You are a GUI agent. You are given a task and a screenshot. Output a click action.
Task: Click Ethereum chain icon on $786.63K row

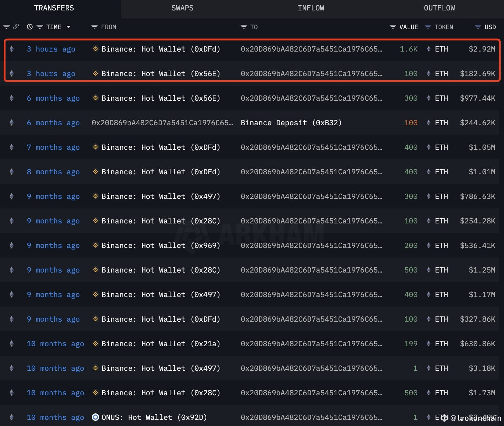[12, 196]
